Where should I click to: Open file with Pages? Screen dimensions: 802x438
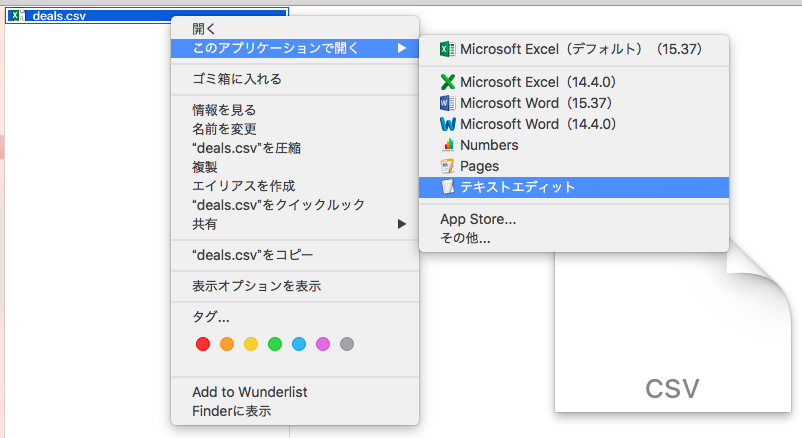coord(574,166)
